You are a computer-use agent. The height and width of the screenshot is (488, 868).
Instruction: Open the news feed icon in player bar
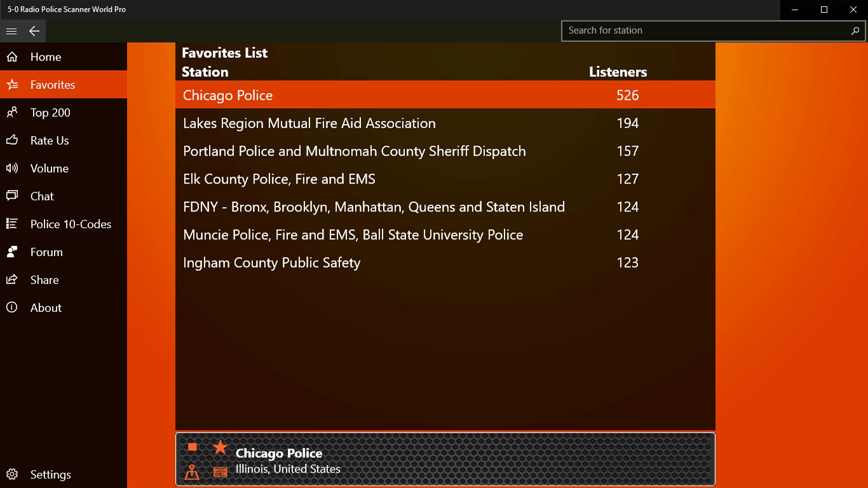click(220, 472)
